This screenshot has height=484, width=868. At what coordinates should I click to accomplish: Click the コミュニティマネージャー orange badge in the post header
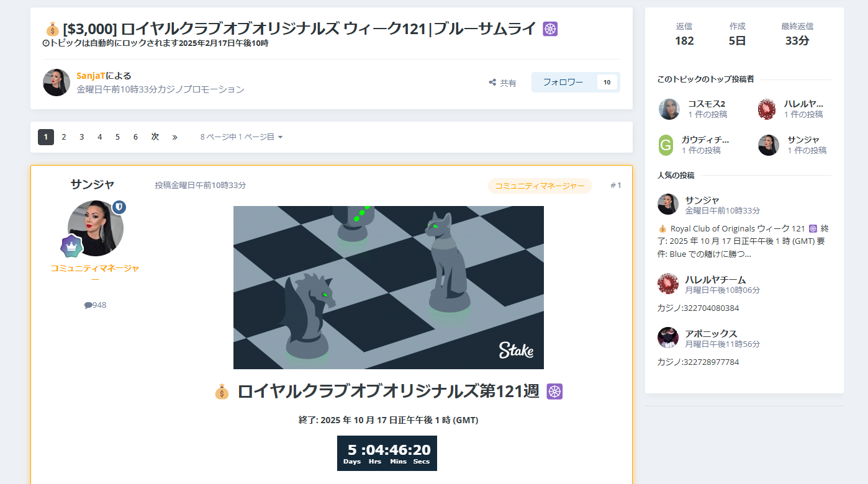coord(540,186)
